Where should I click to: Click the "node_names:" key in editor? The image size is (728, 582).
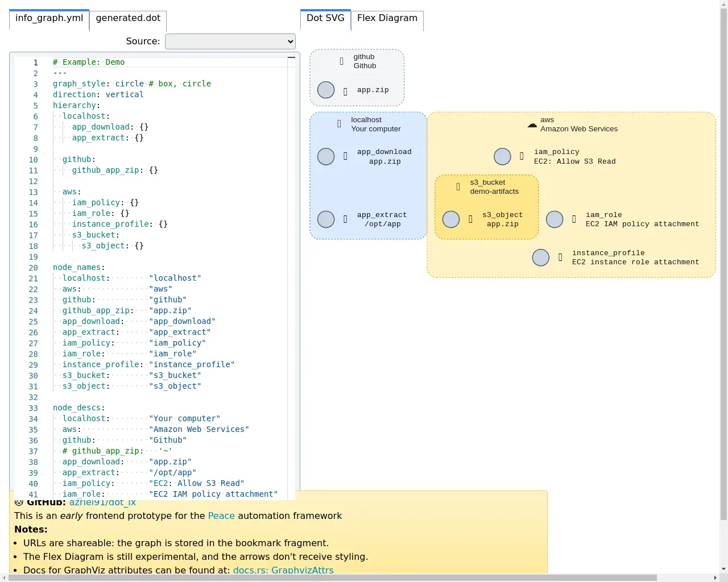coord(79,268)
